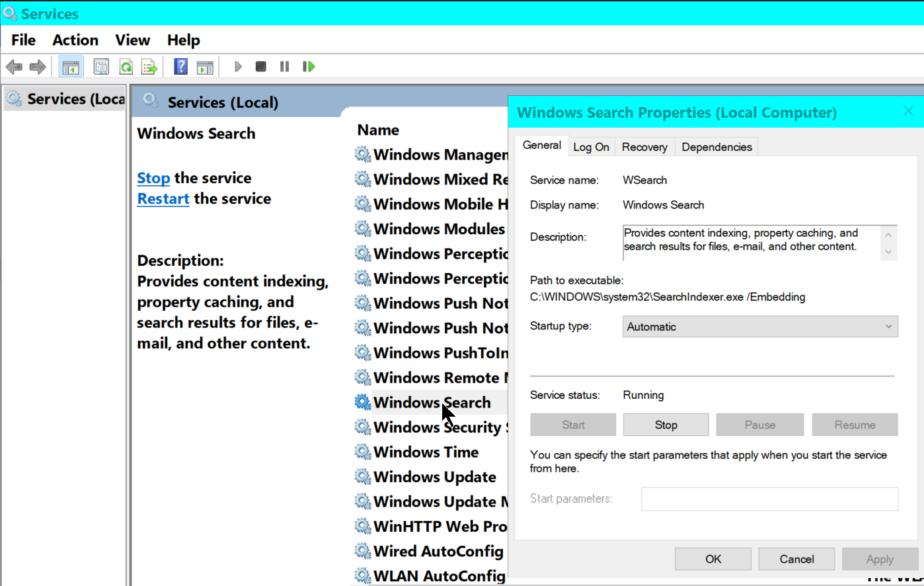Open the View menu
The height and width of the screenshot is (586, 924).
132,40
